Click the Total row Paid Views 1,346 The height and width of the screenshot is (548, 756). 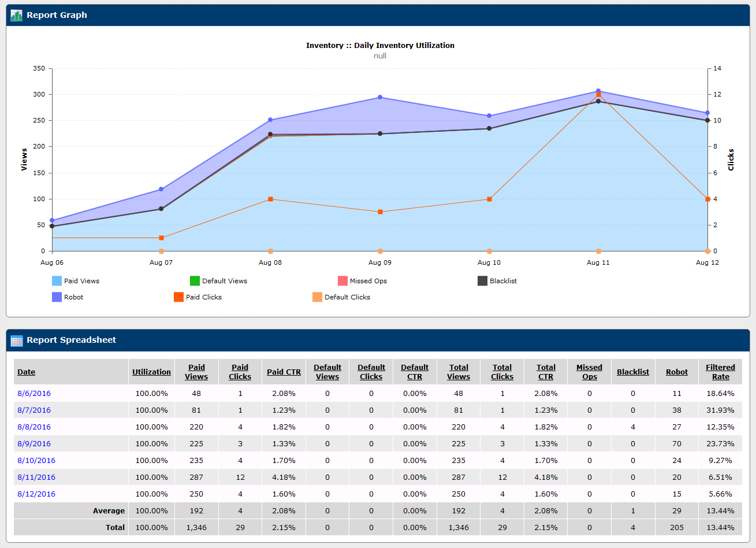point(196,528)
